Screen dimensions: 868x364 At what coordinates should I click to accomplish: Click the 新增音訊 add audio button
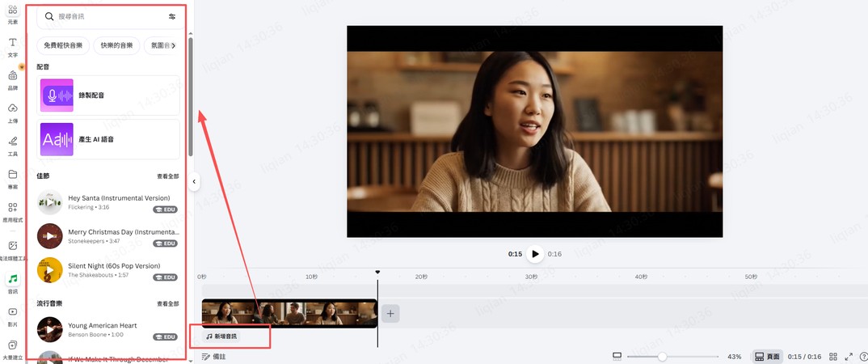point(222,336)
